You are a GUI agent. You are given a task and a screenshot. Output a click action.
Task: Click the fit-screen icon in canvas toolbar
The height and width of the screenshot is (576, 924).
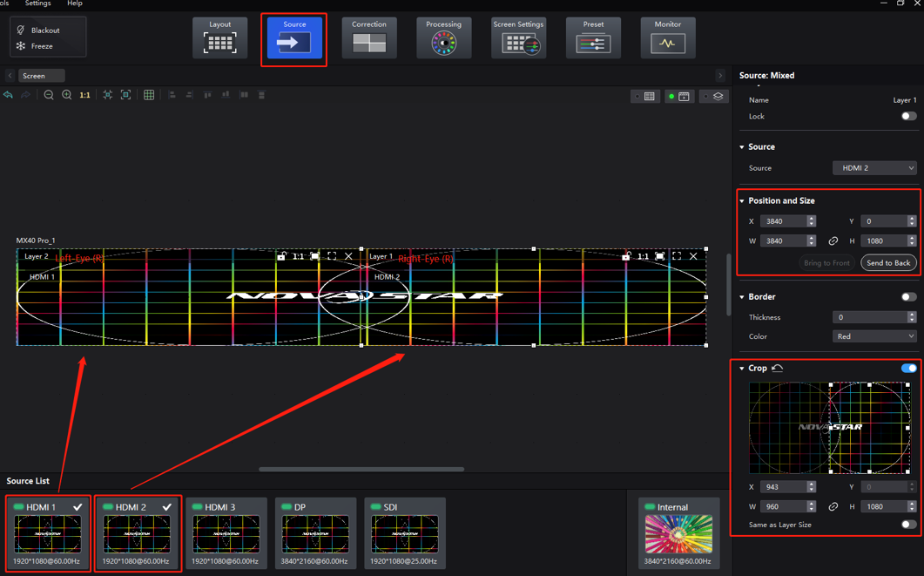click(125, 95)
